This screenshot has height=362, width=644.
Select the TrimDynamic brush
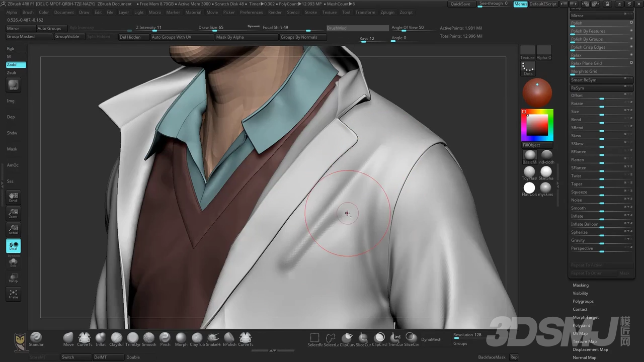click(x=133, y=339)
